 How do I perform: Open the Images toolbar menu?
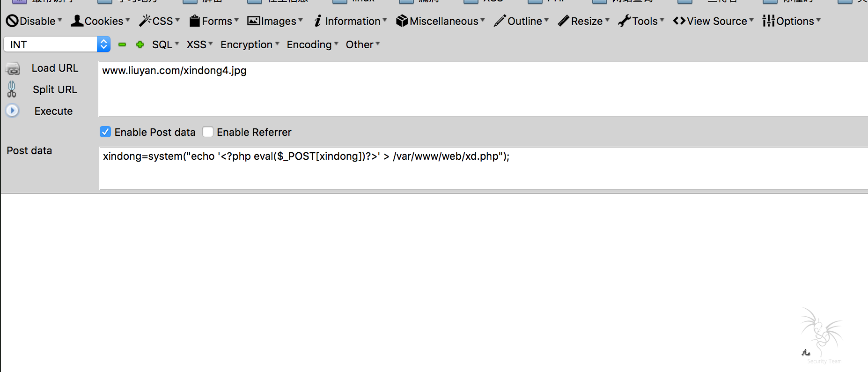click(x=275, y=21)
